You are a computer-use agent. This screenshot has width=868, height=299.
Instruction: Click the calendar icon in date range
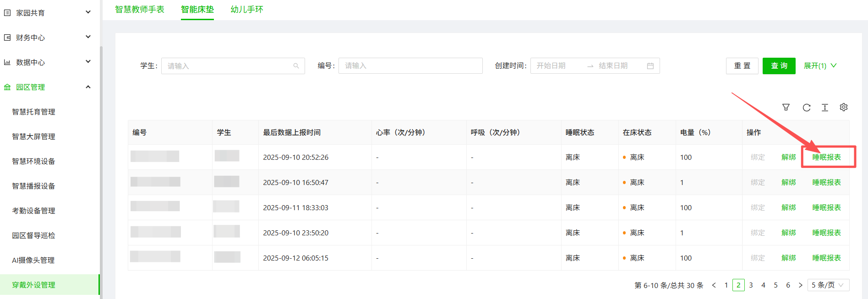(x=650, y=66)
